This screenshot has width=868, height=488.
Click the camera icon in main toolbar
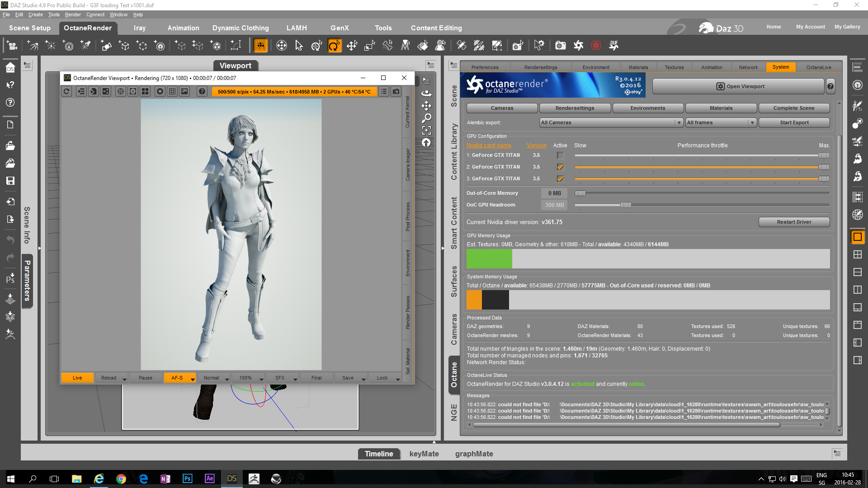point(560,45)
